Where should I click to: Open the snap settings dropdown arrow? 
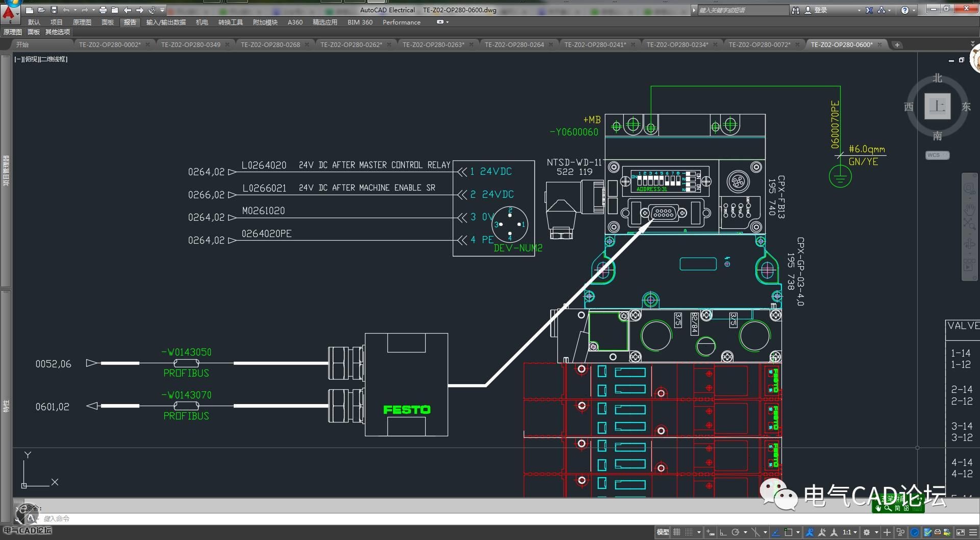[699, 532]
